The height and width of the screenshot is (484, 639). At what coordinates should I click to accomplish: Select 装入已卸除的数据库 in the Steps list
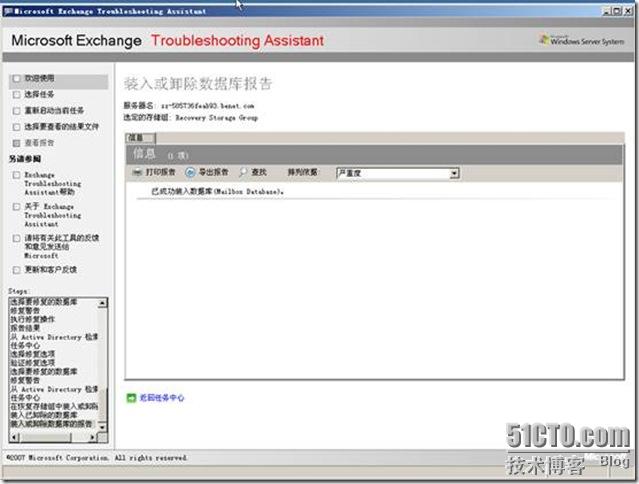pyautogui.click(x=44, y=415)
